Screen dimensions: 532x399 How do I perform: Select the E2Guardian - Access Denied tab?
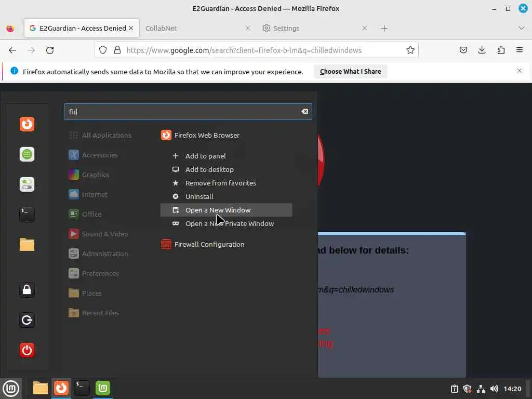(82, 28)
